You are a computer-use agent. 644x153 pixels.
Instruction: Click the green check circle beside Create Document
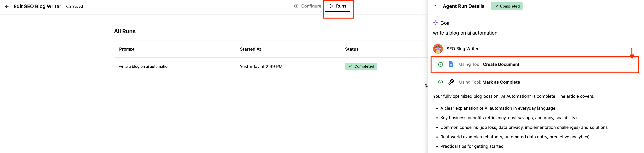[x=441, y=65]
